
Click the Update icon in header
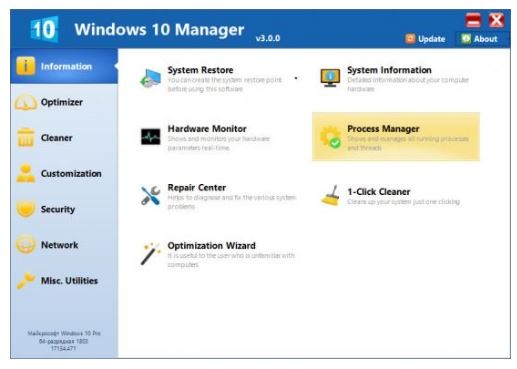(x=410, y=39)
